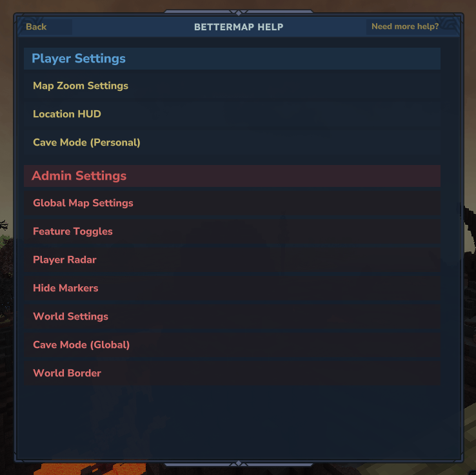View Cave Mode (Personal) help page

[232, 142]
